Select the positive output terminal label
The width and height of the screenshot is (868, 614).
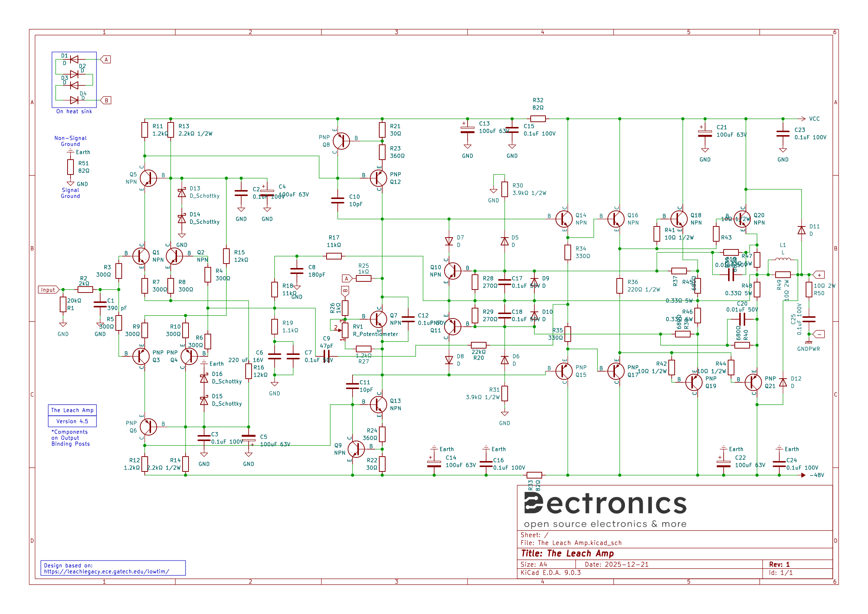coord(819,275)
